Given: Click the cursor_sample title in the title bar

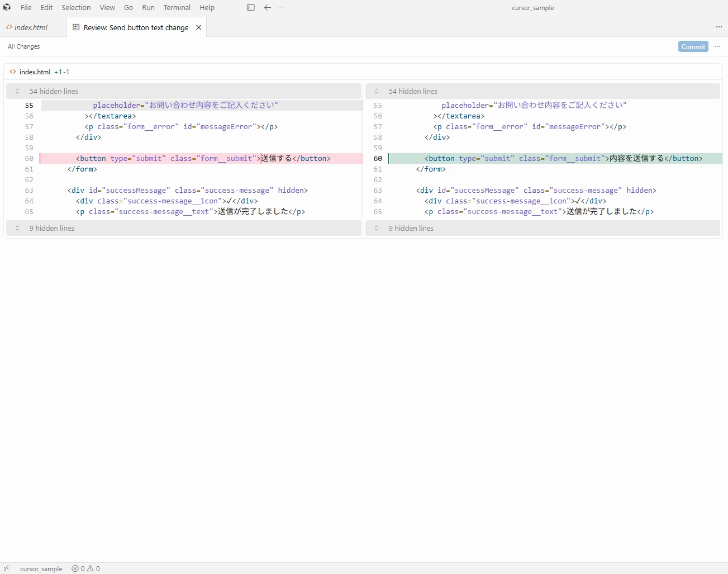Looking at the screenshot, I should (x=533, y=8).
